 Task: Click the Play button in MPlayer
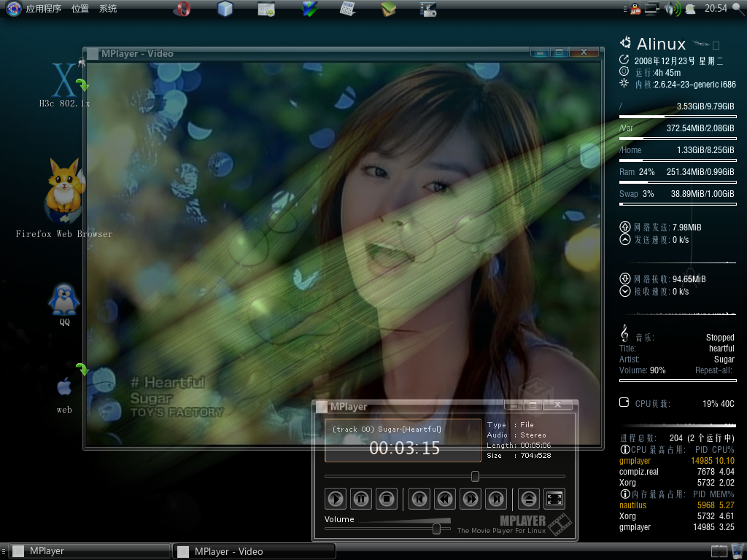[x=336, y=499]
